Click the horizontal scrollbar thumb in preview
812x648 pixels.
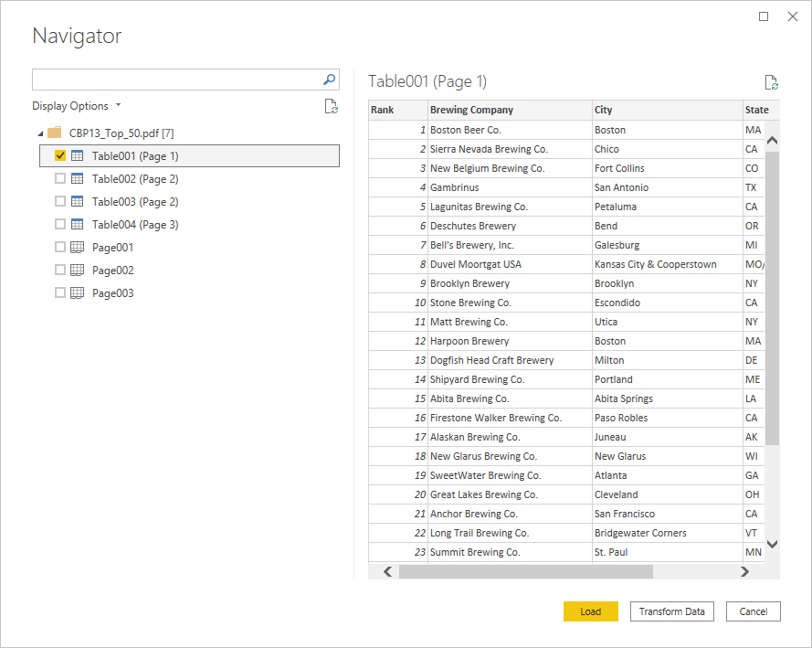coord(525,571)
